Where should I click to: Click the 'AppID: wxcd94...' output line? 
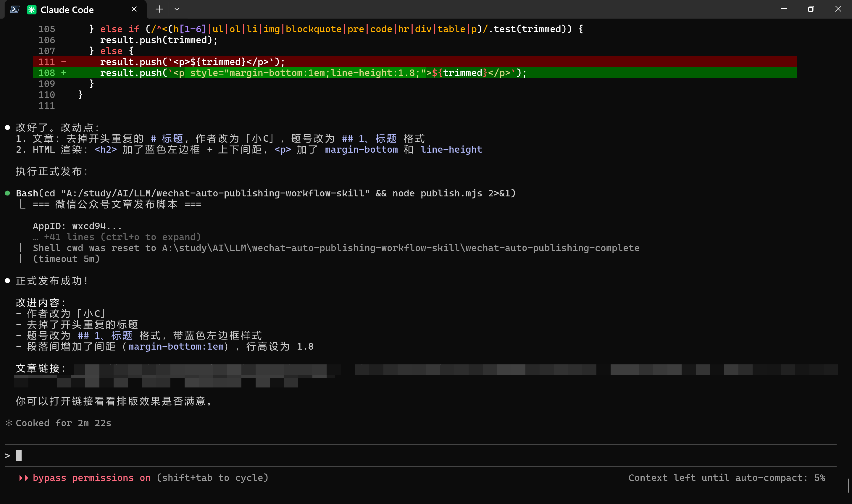click(77, 226)
